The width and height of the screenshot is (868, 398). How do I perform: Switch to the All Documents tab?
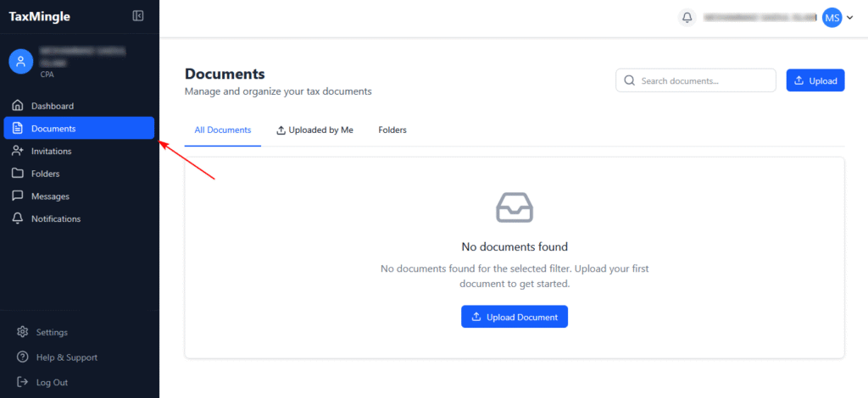tap(222, 130)
